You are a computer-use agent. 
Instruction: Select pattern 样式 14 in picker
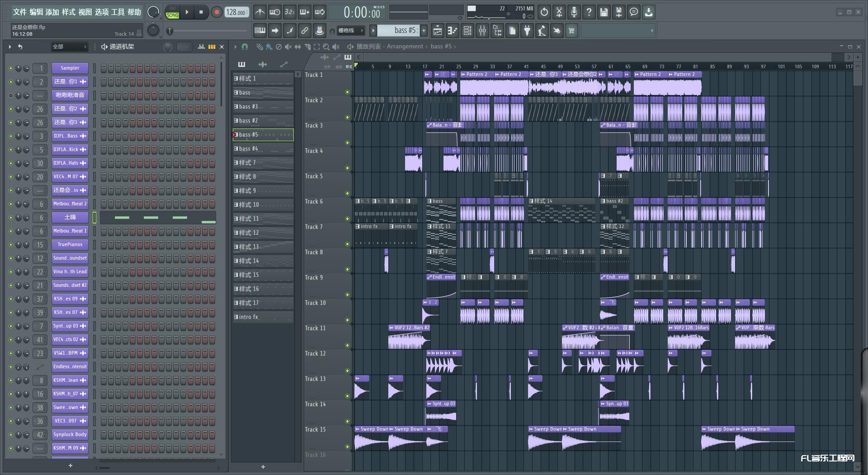click(263, 261)
